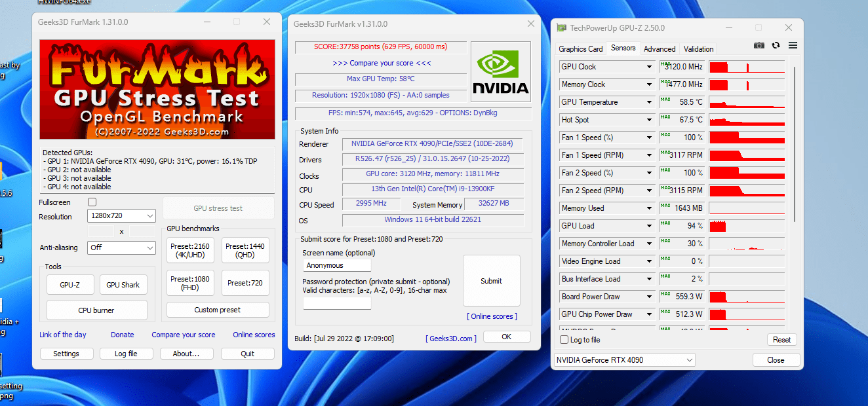Click the GPU-Z refresh icon
The width and height of the screenshot is (868, 406).
tap(776, 45)
